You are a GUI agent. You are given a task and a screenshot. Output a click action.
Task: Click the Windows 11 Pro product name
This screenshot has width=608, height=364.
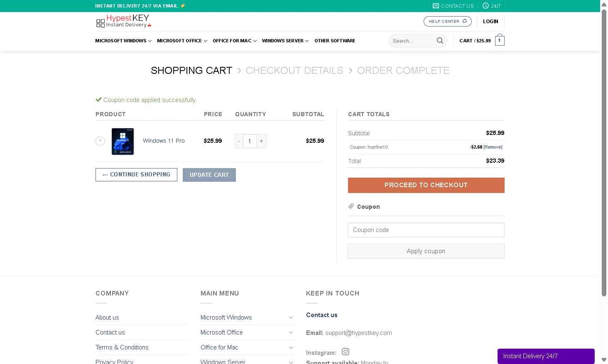[164, 141]
